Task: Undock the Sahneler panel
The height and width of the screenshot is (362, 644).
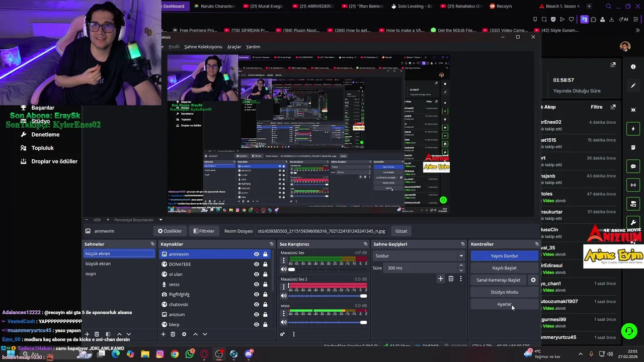Action: [152, 244]
